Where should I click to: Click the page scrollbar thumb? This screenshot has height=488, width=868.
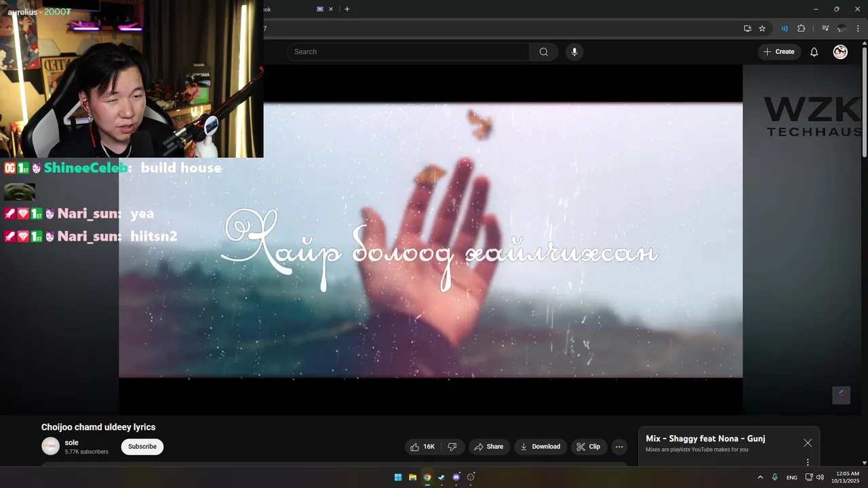[865, 102]
